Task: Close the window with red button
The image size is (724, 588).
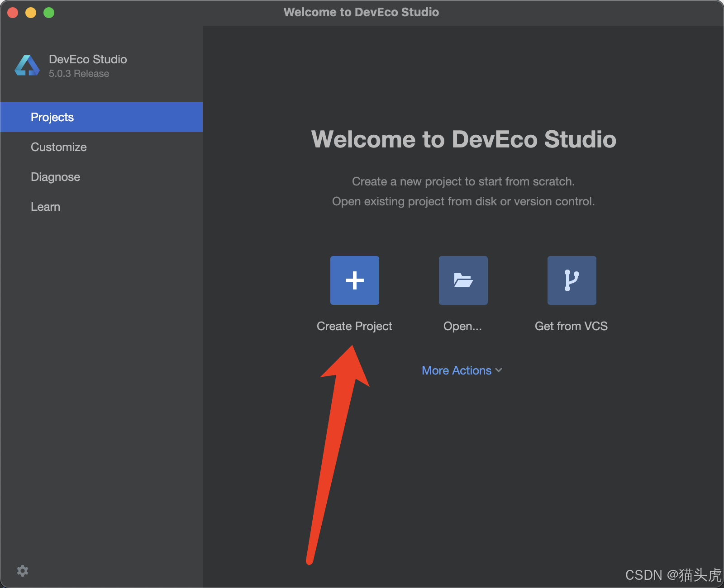Action: pos(13,13)
